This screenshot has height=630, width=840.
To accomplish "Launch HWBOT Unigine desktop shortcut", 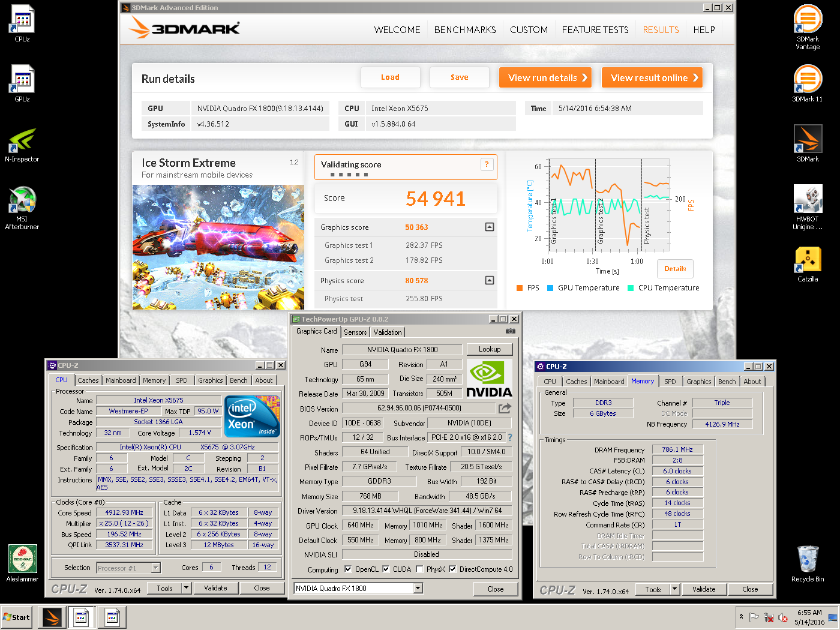I will (808, 207).
